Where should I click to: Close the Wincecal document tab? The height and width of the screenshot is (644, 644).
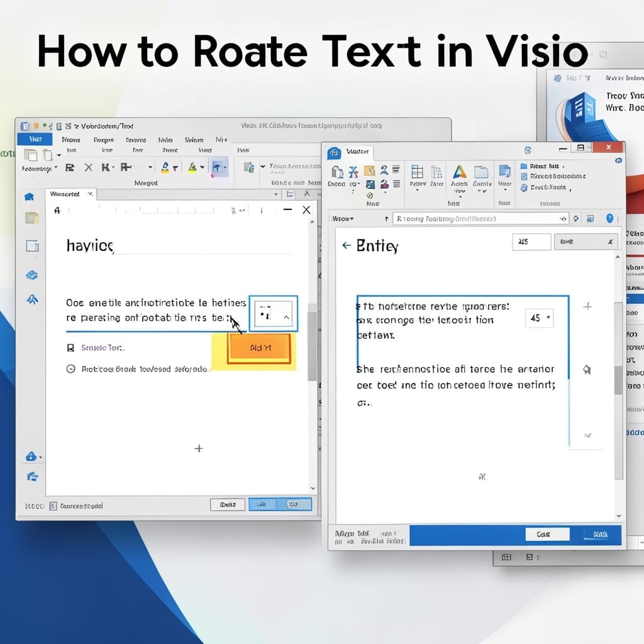(x=91, y=194)
